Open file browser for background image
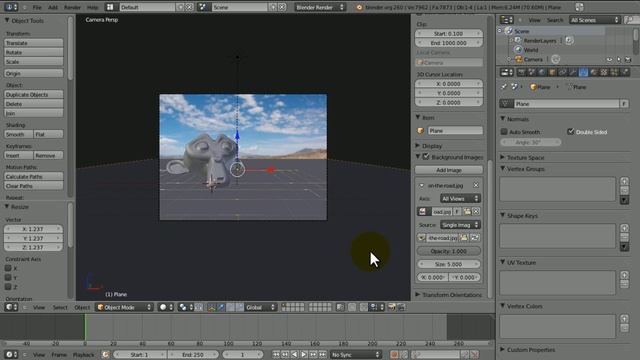The height and width of the screenshot is (360, 640). pyautogui.click(x=467, y=211)
